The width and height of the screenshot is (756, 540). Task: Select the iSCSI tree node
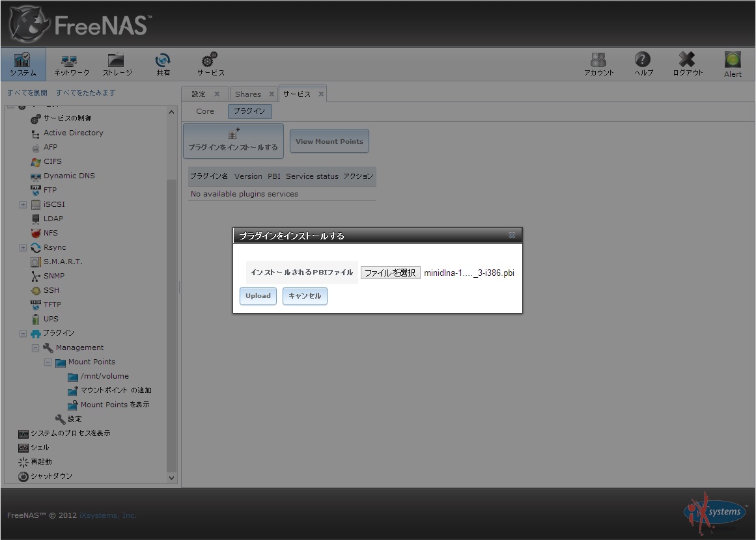click(x=54, y=204)
